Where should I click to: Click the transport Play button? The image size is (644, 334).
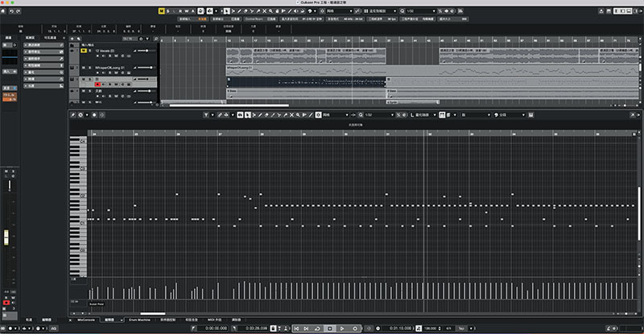[342, 328]
